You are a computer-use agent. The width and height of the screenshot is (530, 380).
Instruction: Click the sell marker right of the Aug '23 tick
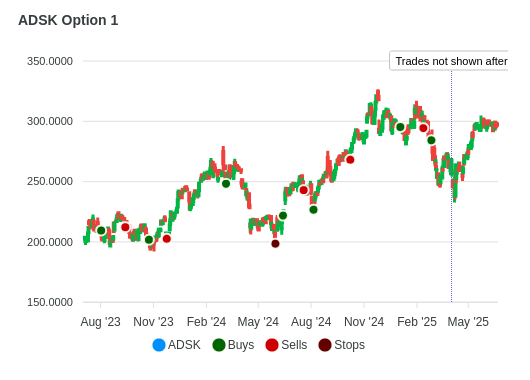pos(125,227)
